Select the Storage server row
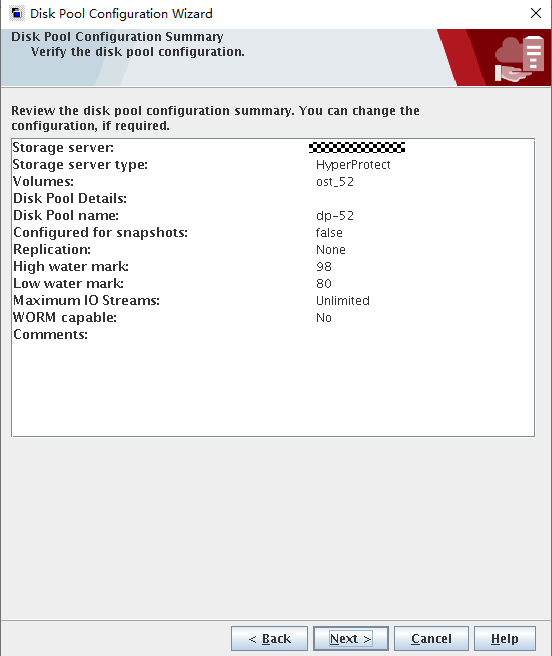Image resolution: width=552 pixels, height=656 pixels. [273, 148]
